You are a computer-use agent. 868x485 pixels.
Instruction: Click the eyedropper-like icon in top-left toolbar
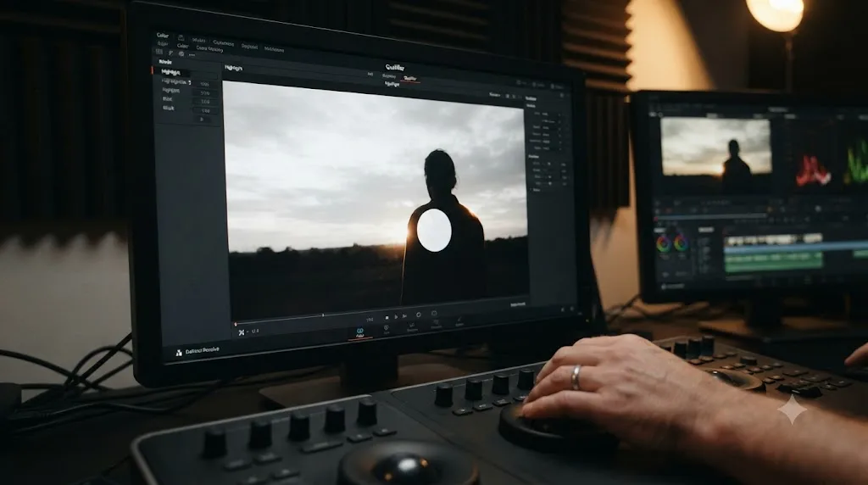point(171,53)
